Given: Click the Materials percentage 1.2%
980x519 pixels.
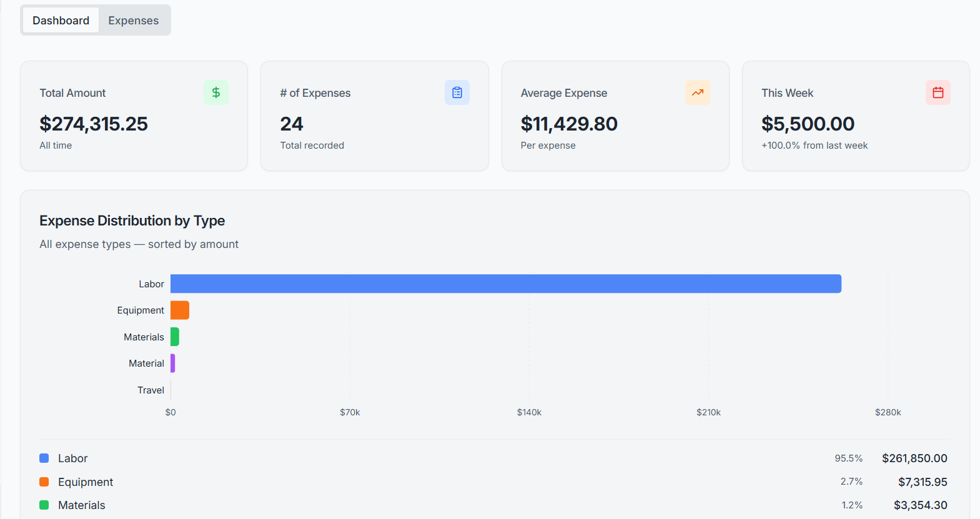Looking at the screenshot, I should click(852, 505).
